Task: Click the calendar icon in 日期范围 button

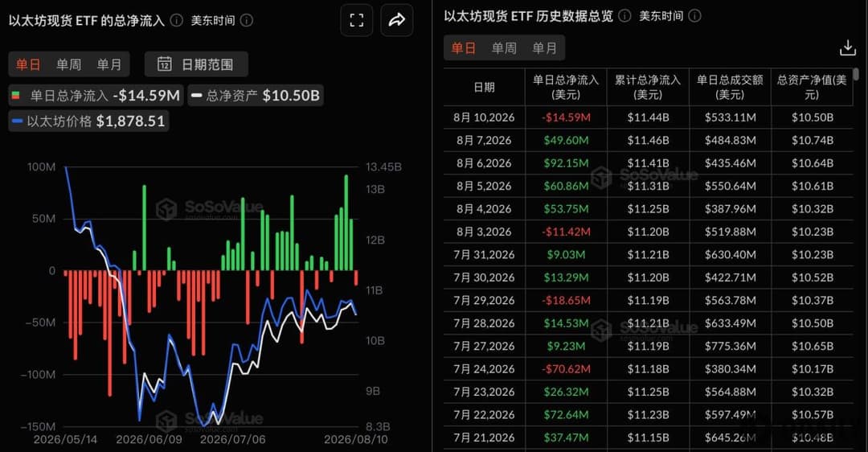Action: 165,64
